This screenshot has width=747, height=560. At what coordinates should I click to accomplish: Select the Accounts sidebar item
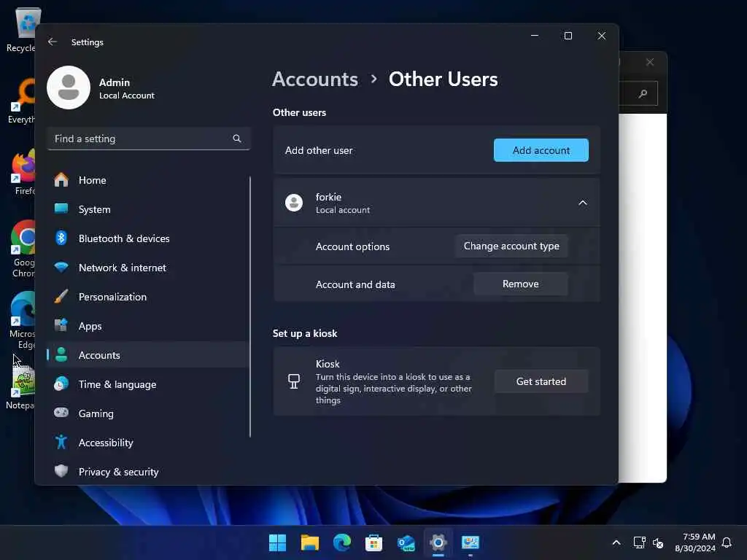(147, 355)
